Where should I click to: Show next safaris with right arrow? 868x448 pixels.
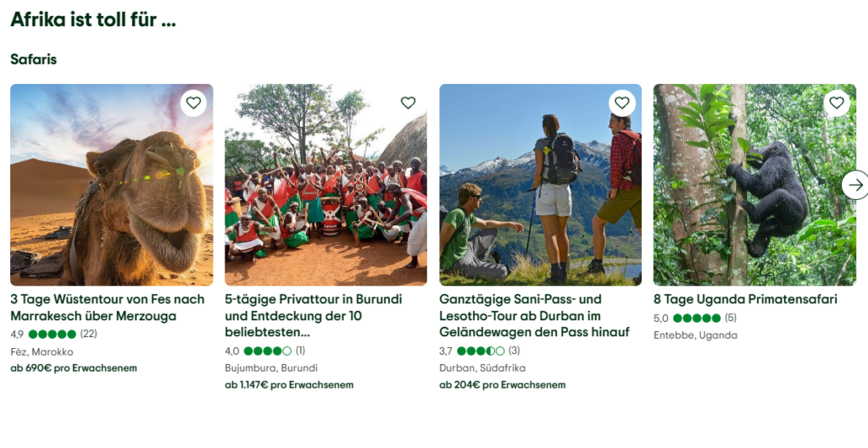tap(855, 185)
